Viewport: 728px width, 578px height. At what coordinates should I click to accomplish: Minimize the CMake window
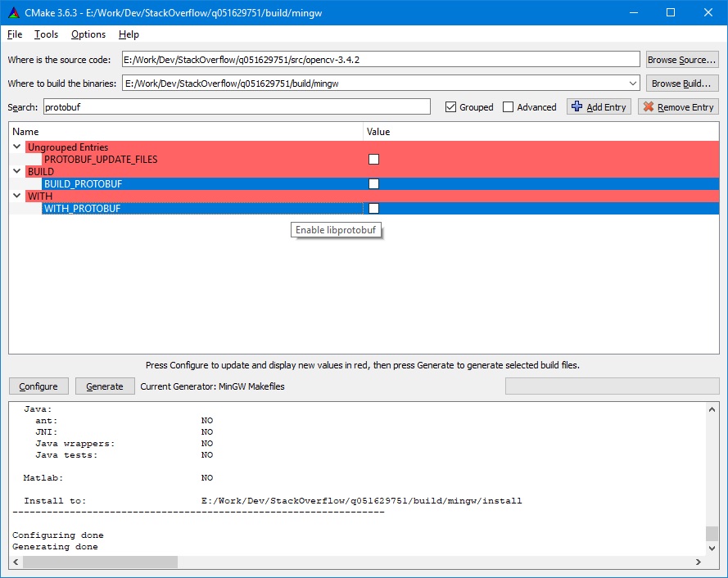[x=633, y=12]
